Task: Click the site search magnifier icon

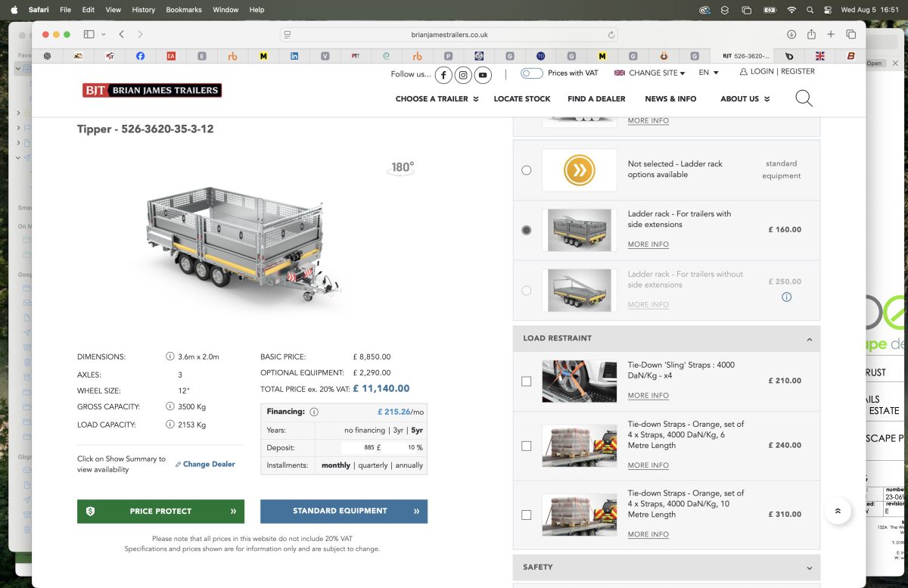Action: (804, 98)
